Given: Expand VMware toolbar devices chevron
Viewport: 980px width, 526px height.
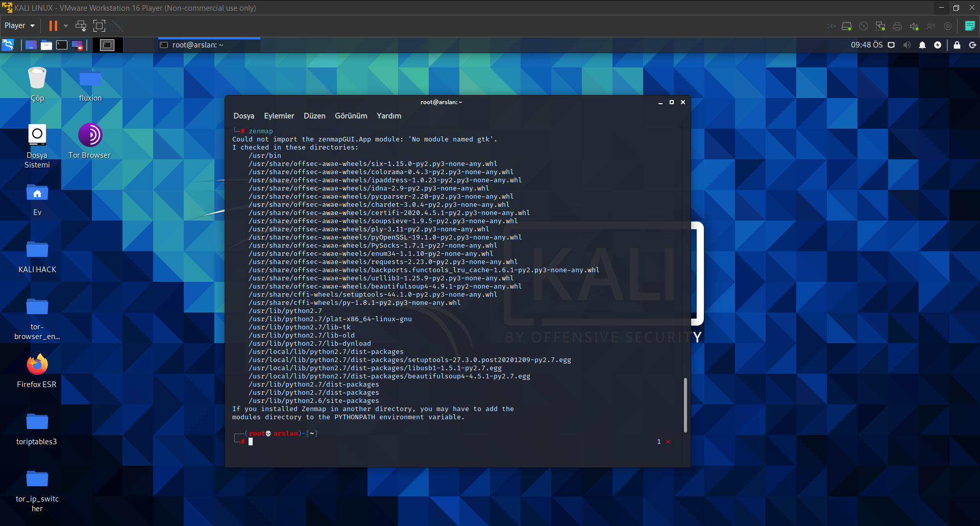Looking at the screenshot, I should [831, 26].
